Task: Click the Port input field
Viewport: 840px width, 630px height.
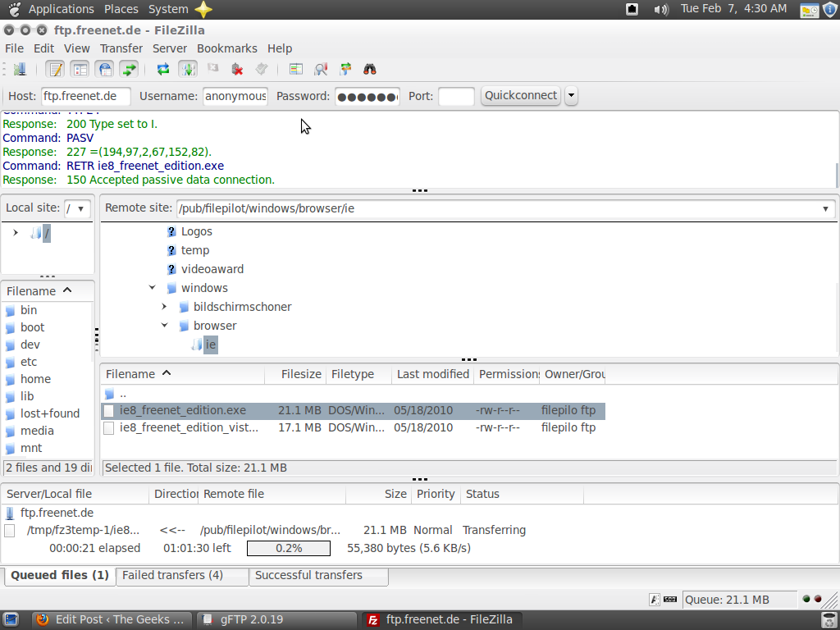Action: click(x=456, y=97)
